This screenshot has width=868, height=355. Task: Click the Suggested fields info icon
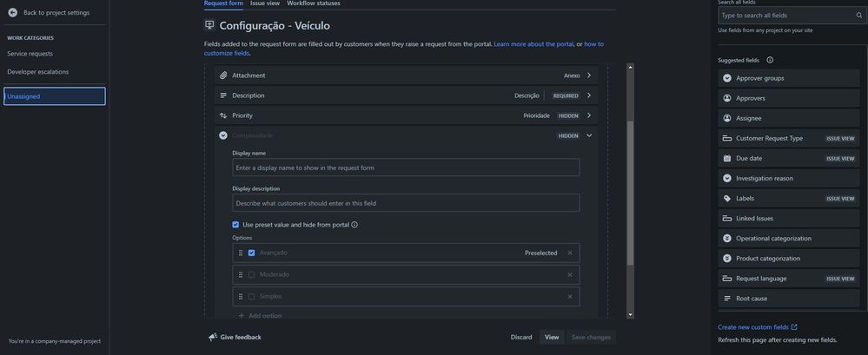(770, 60)
